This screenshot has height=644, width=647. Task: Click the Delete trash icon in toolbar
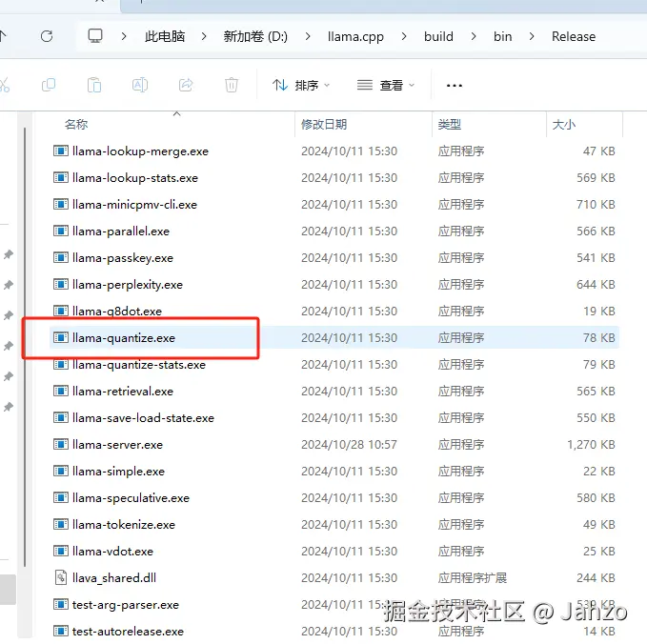click(232, 85)
